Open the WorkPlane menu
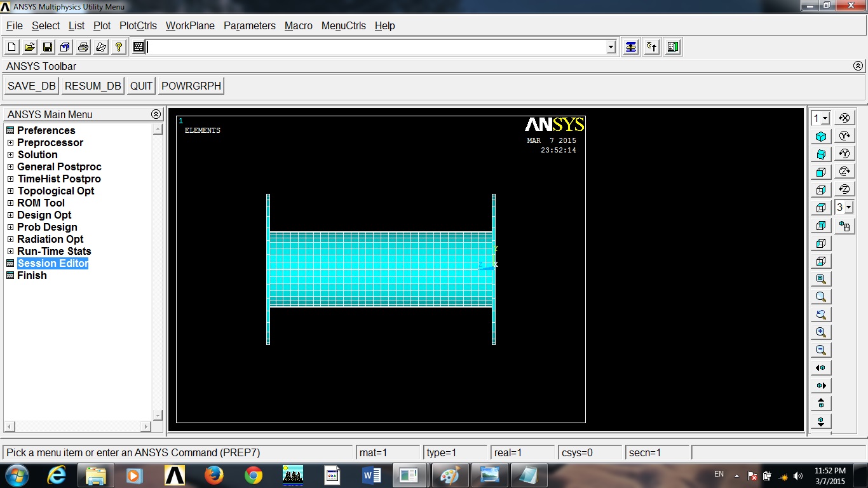 click(x=190, y=26)
